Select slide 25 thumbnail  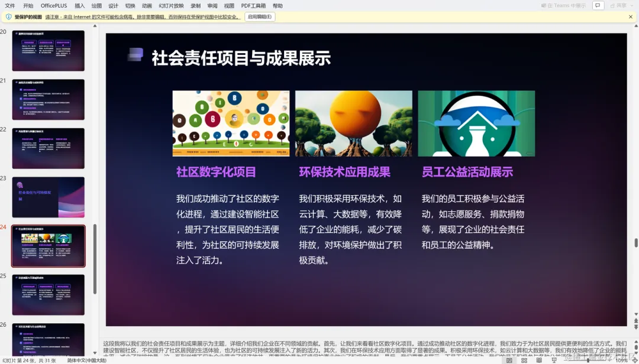click(48, 295)
